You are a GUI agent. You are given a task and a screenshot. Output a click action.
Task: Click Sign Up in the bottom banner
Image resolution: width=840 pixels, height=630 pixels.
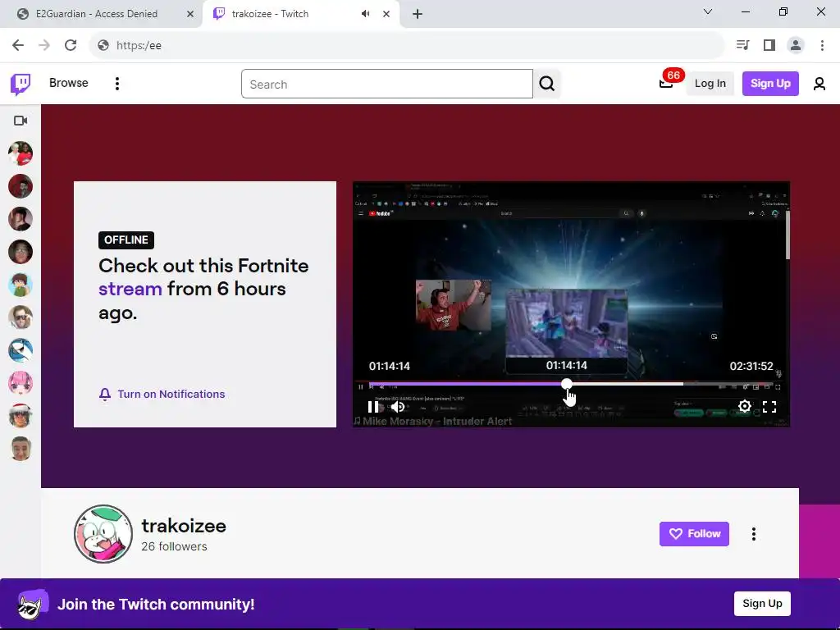[762, 604]
